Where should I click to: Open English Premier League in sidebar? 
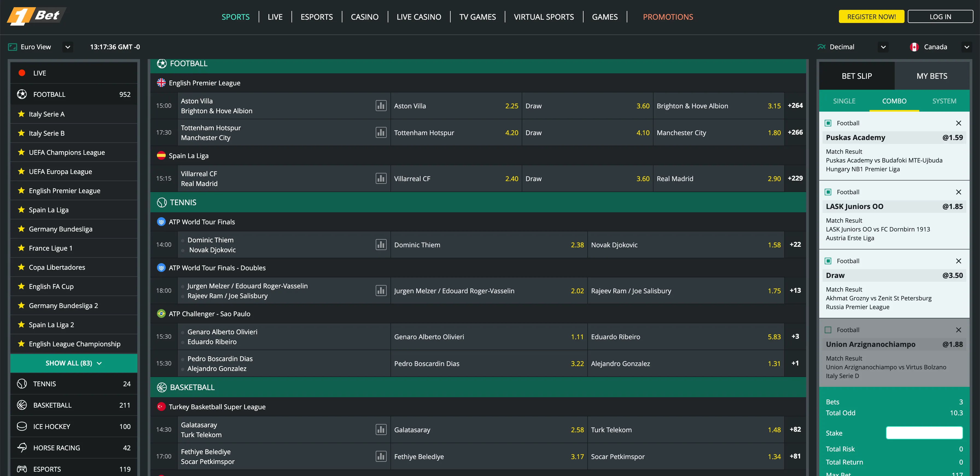pyautogui.click(x=74, y=191)
